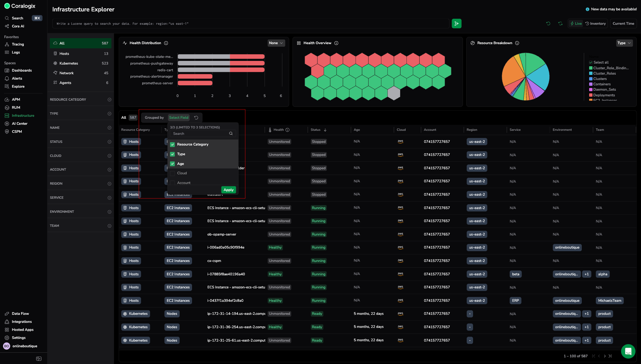Uncheck the Age grouping checkbox
Image resolution: width=641 pixels, height=364 pixels.
(173, 164)
